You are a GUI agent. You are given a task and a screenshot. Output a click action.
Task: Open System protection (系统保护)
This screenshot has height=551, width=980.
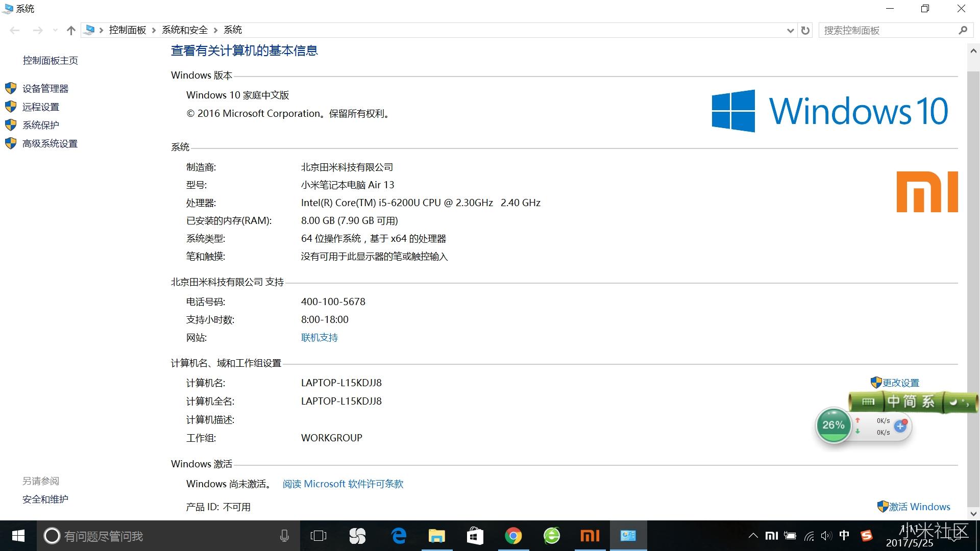pyautogui.click(x=41, y=125)
